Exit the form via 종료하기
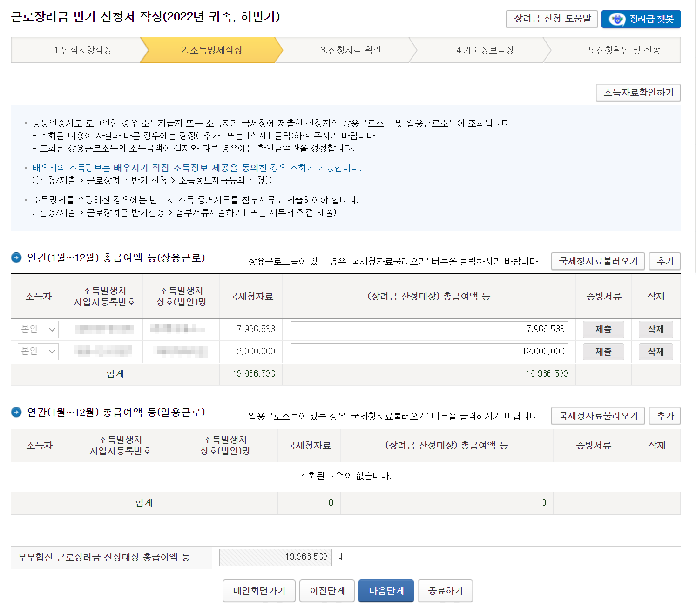 [x=445, y=590]
